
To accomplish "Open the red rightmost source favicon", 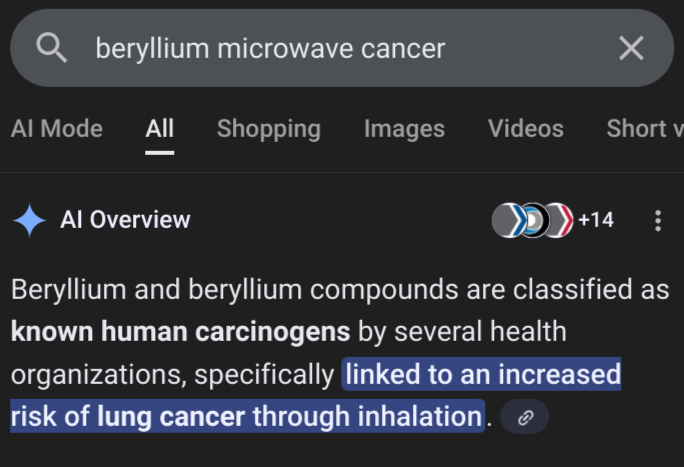I will 559,220.
